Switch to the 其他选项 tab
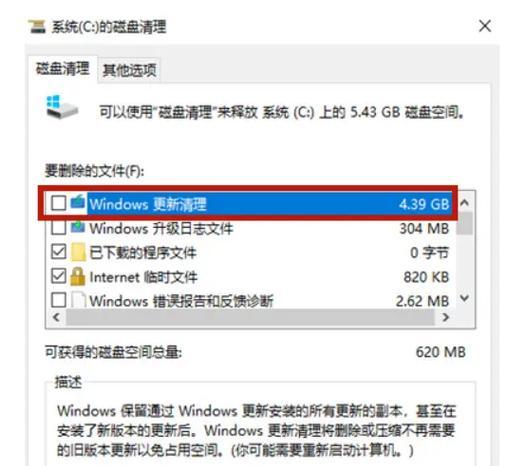The height and width of the screenshot is (466, 527). (129, 71)
